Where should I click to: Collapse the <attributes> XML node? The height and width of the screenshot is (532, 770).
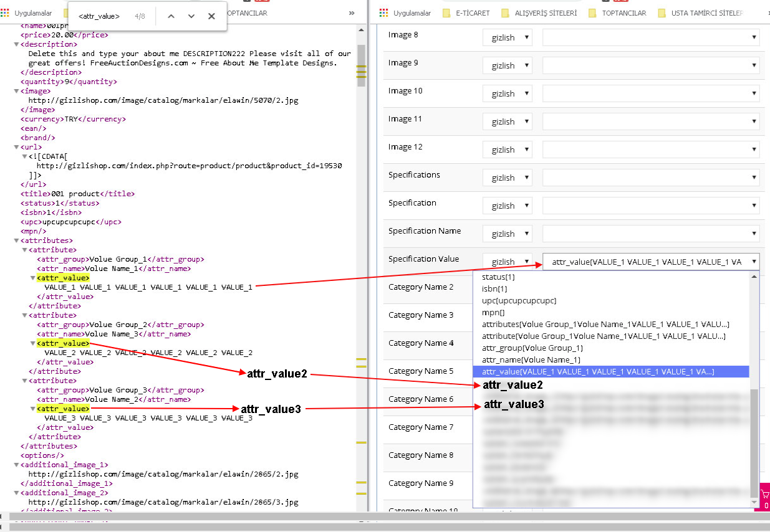coord(16,240)
